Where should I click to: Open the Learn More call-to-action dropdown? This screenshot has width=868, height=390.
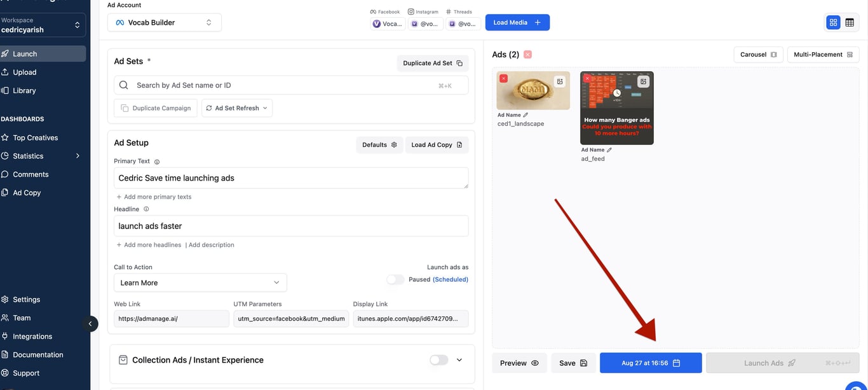click(200, 282)
